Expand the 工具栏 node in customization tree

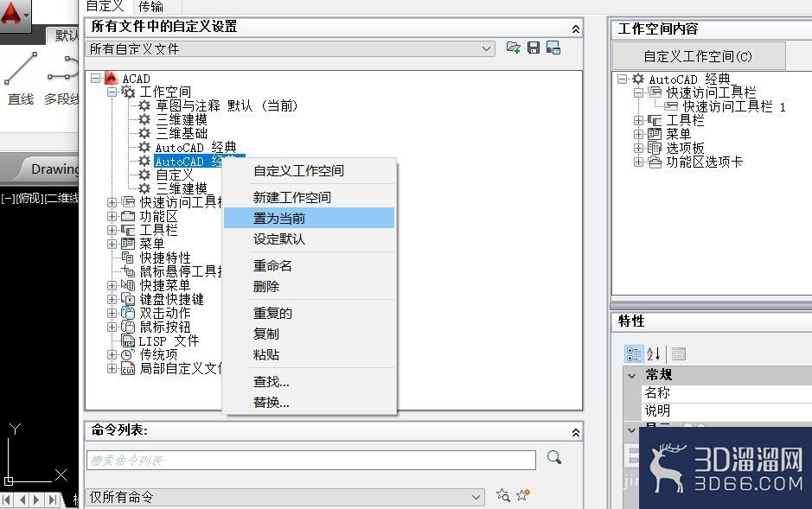click(x=112, y=230)
